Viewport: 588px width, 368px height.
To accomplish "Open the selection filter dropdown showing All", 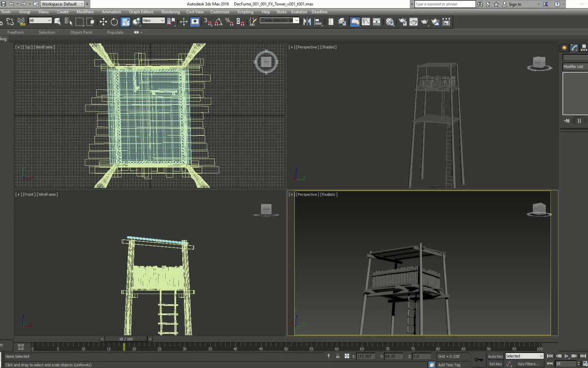I will point(40,20).
